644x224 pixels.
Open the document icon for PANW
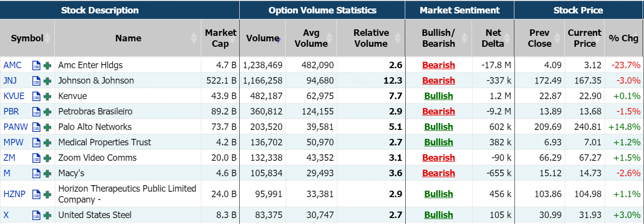click(x=36, y=127)
